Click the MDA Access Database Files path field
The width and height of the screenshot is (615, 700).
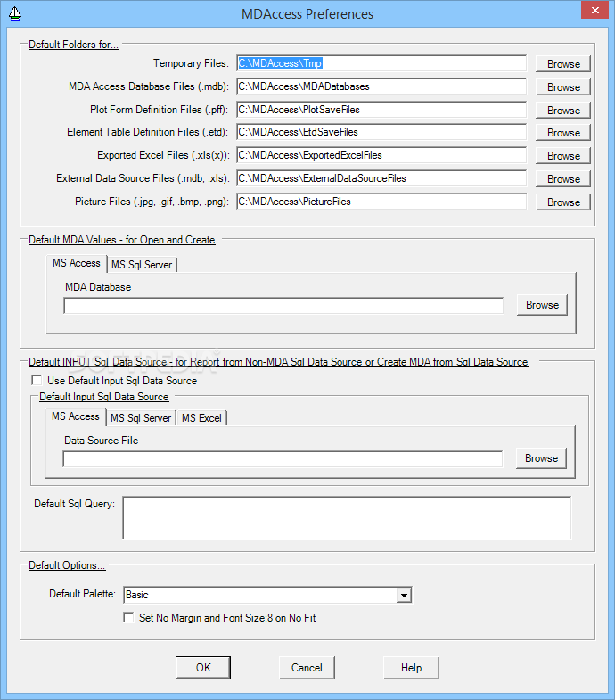(x=381, y=86)
